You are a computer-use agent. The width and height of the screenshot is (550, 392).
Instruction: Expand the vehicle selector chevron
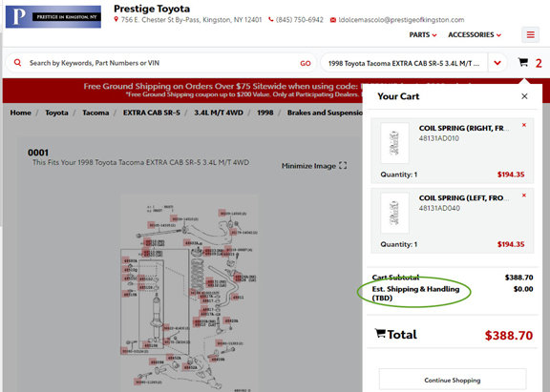point(497,63)
